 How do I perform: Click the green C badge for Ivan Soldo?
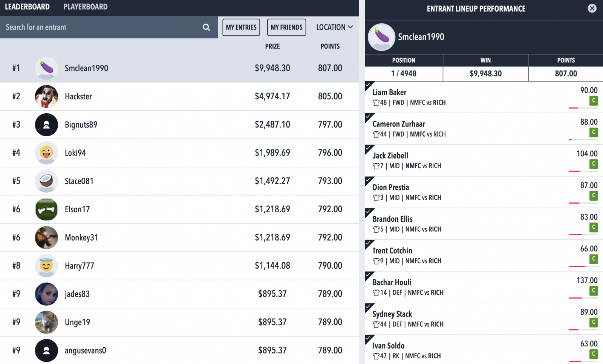click(x=594, y=353)
